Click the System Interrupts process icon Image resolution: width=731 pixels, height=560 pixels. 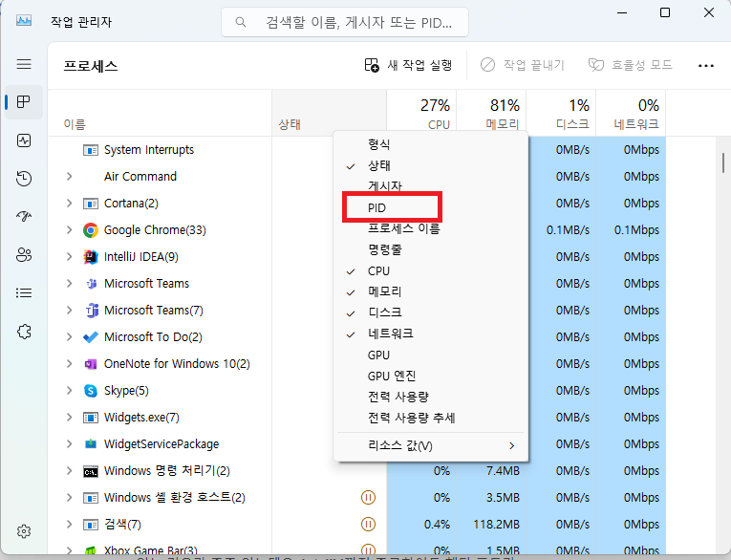pyautogui.click(x=91, y=150)
